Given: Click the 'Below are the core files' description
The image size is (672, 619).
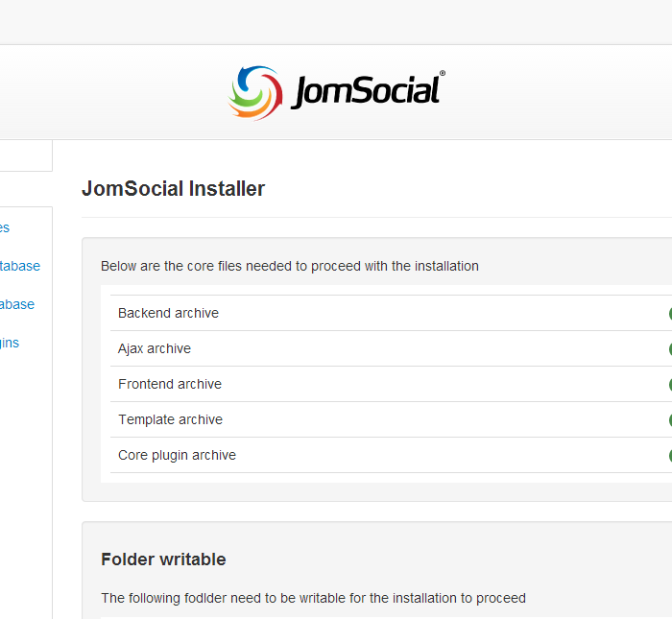Looking at the screenshot, I should pyautogui.click(x=290, y=267).
